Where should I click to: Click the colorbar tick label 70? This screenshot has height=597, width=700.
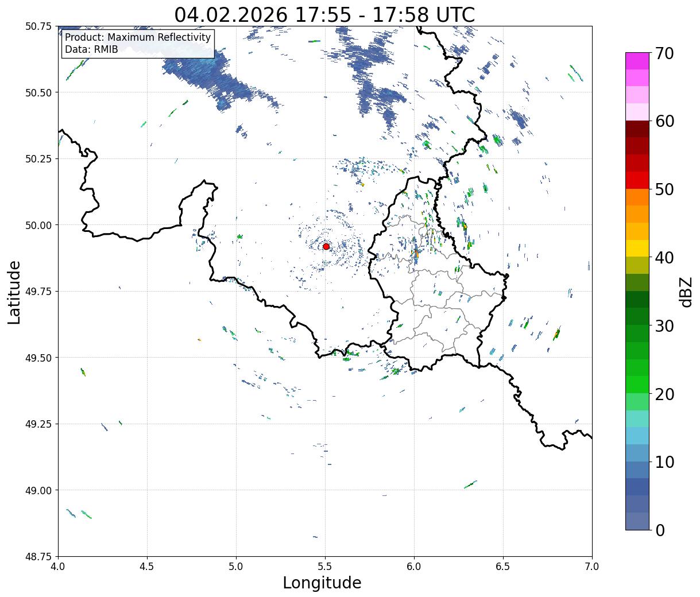coord(666,53)
